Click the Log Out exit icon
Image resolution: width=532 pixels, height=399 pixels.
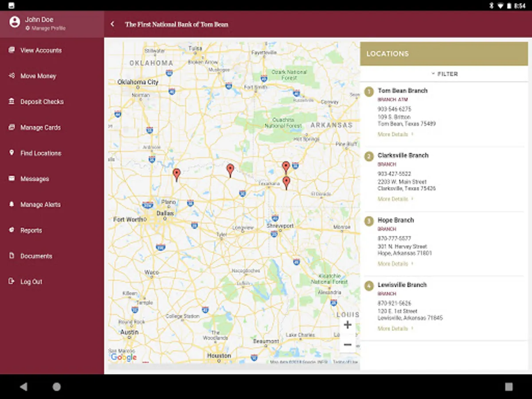coord(12,282)
